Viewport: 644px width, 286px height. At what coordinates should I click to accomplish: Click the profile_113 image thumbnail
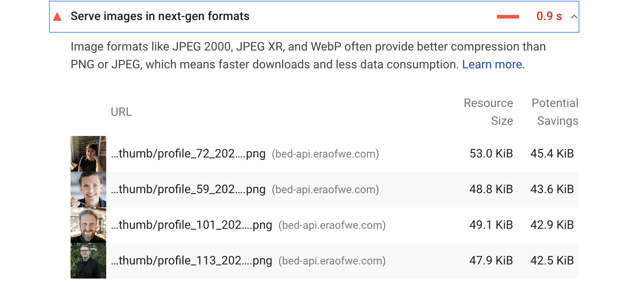click(88, 261)
